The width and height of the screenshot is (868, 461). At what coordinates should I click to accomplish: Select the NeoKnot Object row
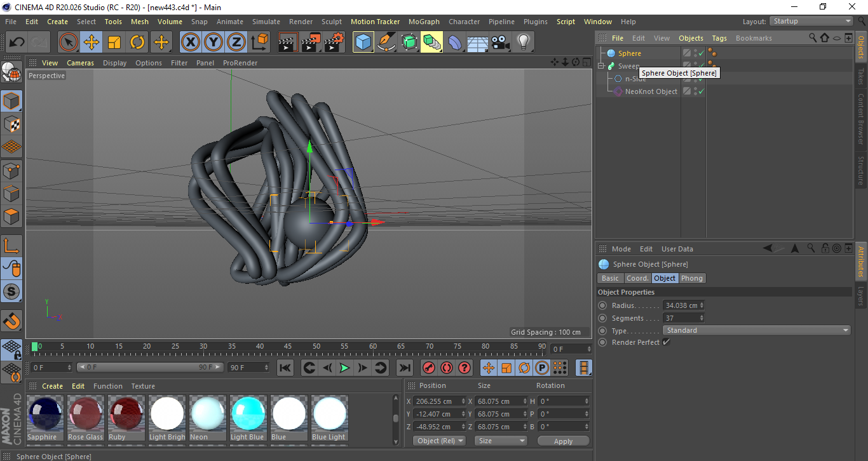point(651,91)
